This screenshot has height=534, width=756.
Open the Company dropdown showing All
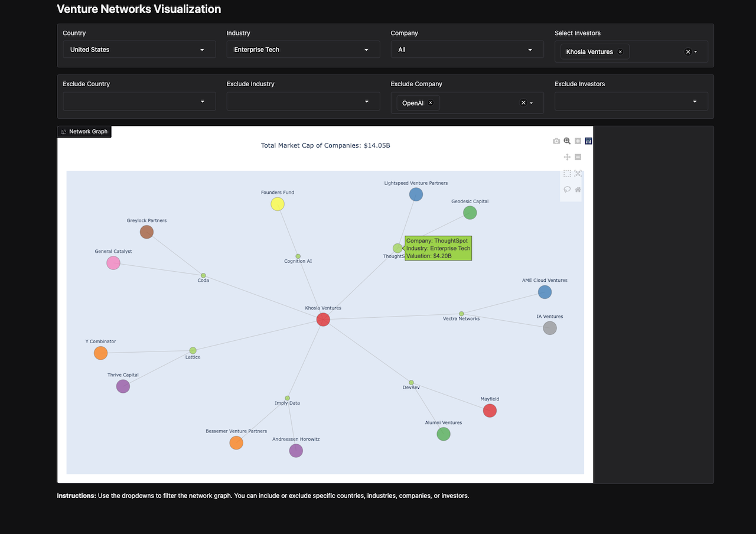click(467, 50)
